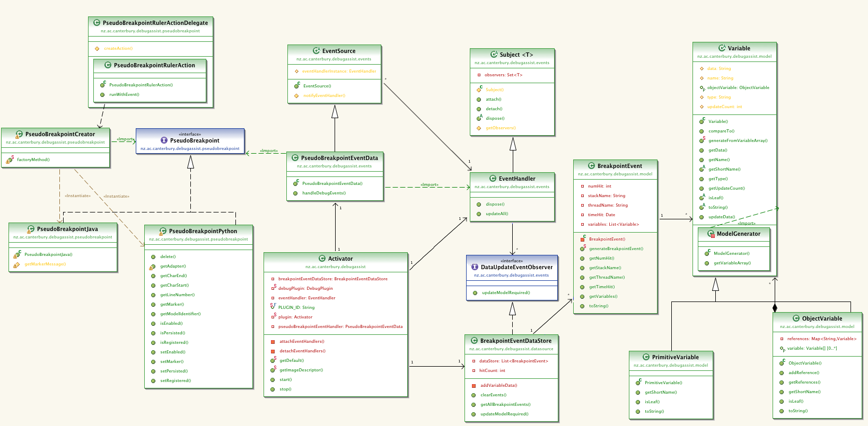This screenshot has width=868, height=426.
Task: Click the abstract Variable class icon
Action: pyautogui.click(x=722, y=48)
